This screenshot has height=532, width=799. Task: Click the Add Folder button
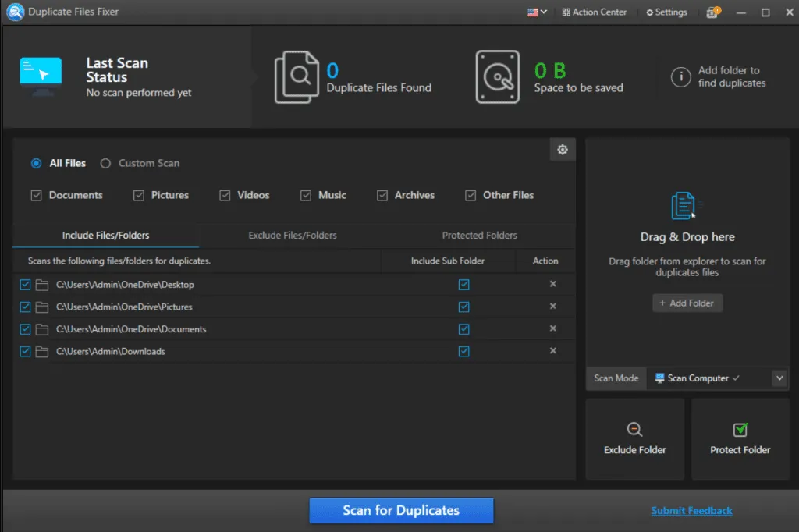687,303
